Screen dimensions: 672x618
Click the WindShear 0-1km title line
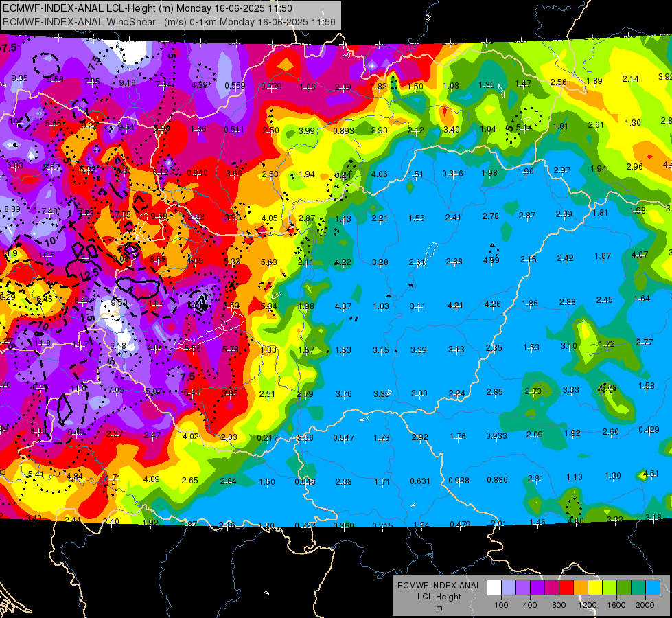[x=169, y=22]
